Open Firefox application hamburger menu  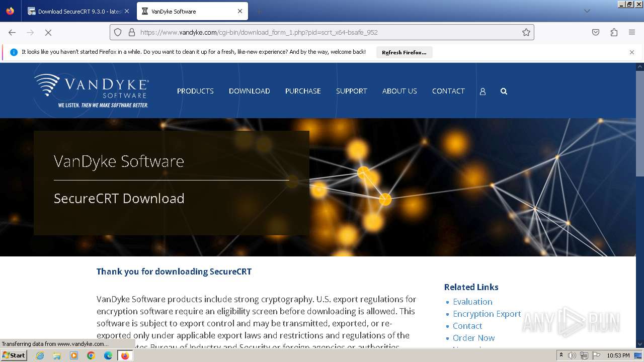click(x=632, y=32)
